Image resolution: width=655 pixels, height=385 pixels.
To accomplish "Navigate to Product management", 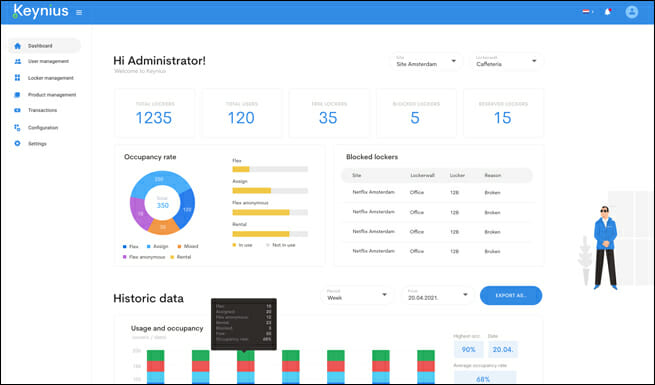I will point(52,95).
